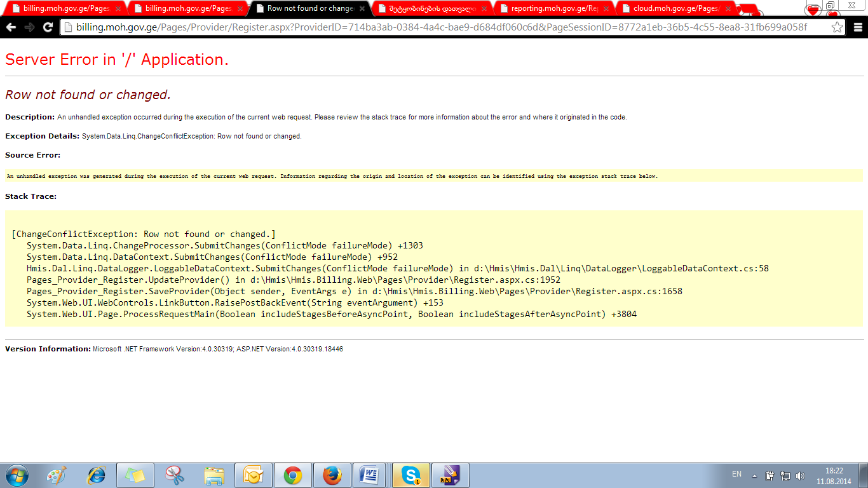Screen dimensions: 868x488
Task: Close the reporting.moh.gov.ge tab
Action: pyautogui.click(x=606, y=9)
